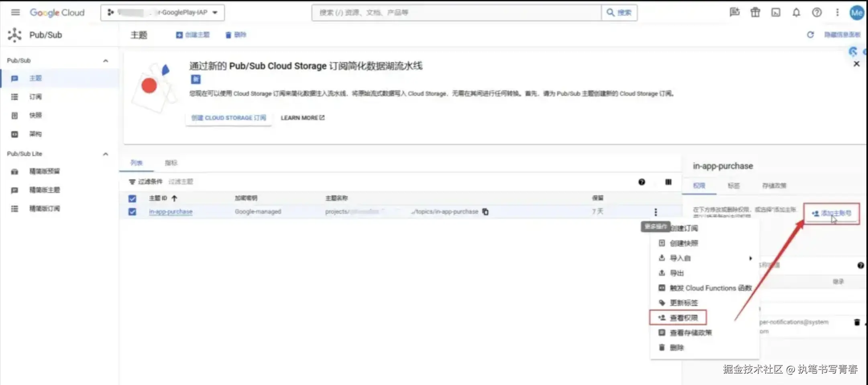Image resolution: width=868 pixels, height=385 pixels.
Task: Collapse the Pub/Sub Lite section
Action: 105,154
